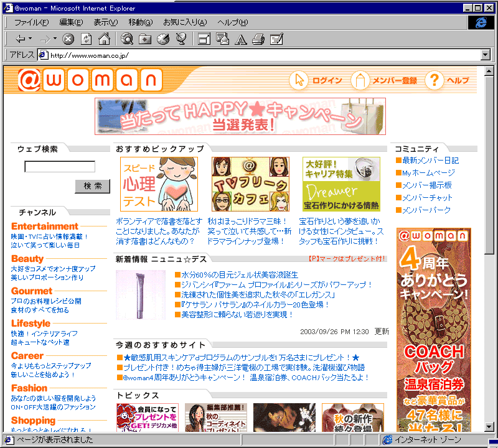
Task: Click the Forward arrow toolbar button
Action: click(45, 39)
